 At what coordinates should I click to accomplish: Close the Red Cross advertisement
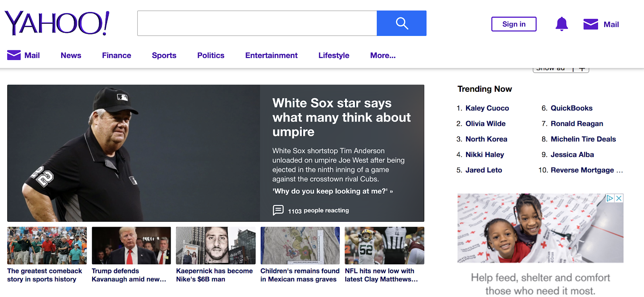click(619, 198)
